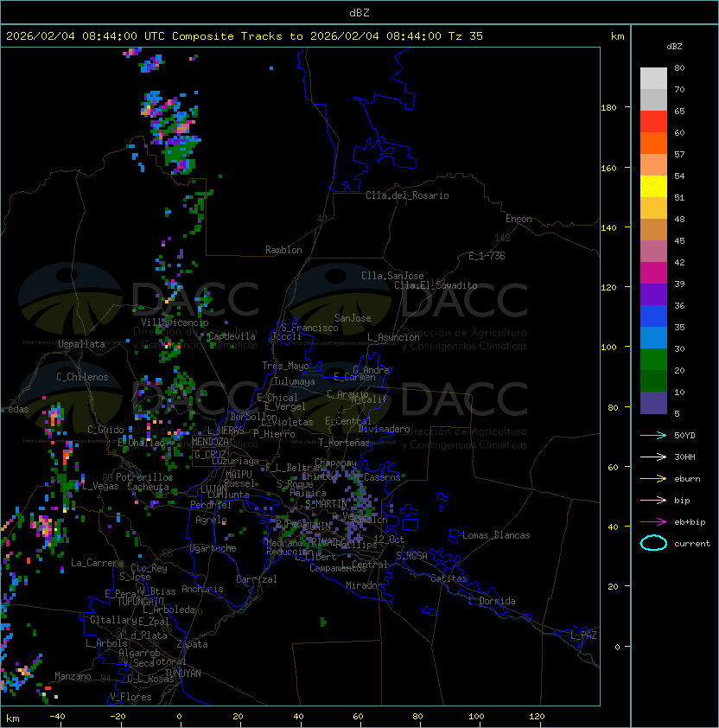Select the red 60–65 dBZ swatch
The width and height of the screenshot is (719, 728).
(x=653, y=122)
